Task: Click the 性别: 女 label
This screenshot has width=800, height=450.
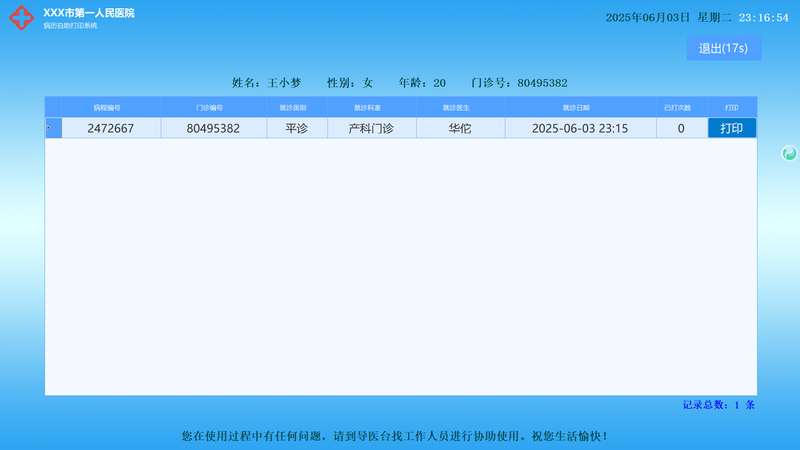Action: click(350, 83)
